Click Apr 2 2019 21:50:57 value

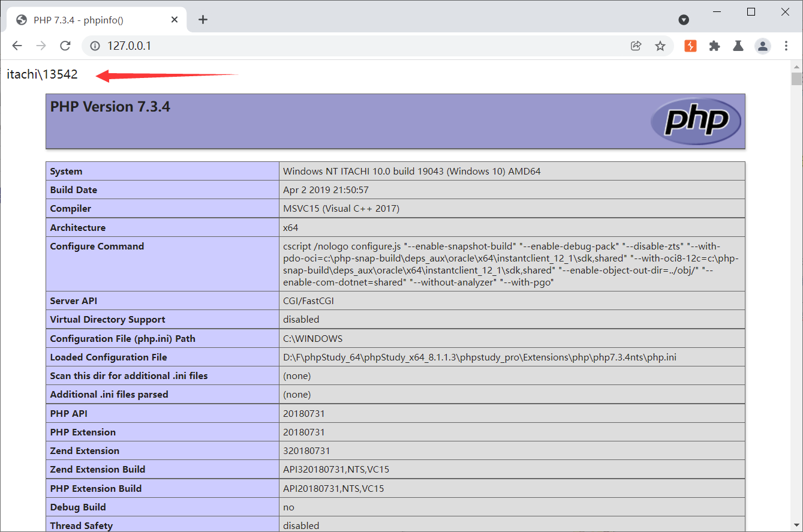(326, 190)
